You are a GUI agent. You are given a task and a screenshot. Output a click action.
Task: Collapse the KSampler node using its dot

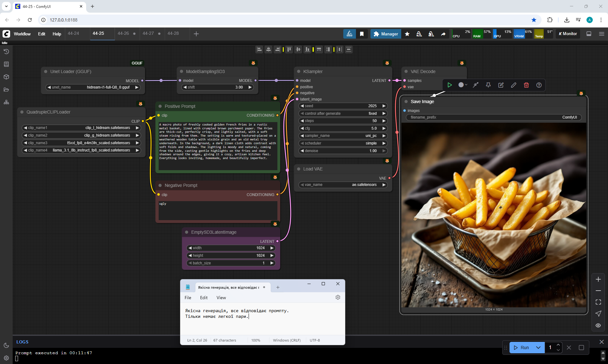click(x=299, y=71)
